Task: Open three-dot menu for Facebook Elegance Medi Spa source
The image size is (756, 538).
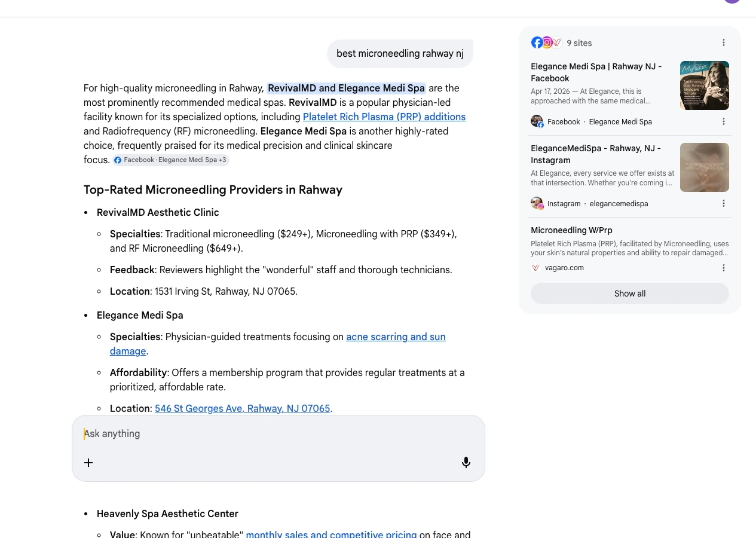Action: point(724,121)
